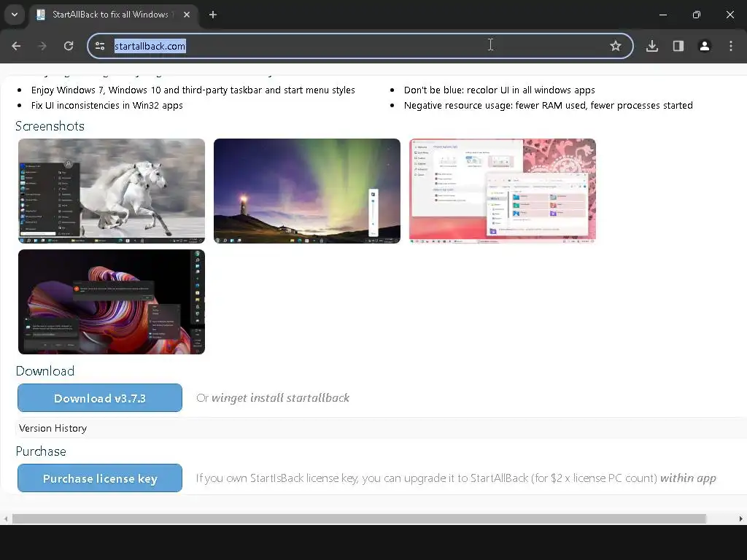Click the scrollbar left arrow
Image resolution: width=747 pixels, height=560 pixels.
tap(5, 518)
